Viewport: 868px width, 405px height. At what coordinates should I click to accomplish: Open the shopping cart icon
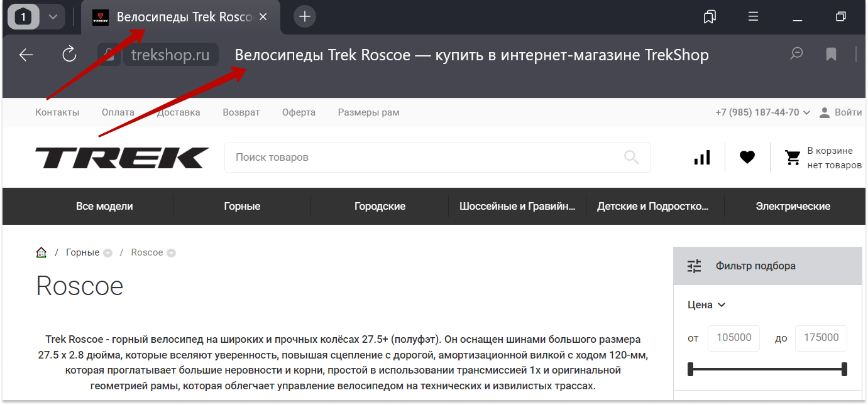(x=793, y=158)
